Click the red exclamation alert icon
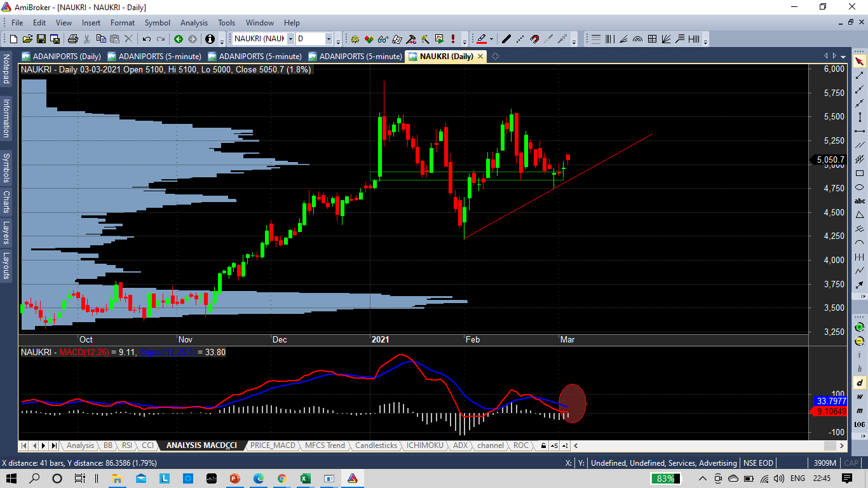868x488 pixels. click(453, 39)
